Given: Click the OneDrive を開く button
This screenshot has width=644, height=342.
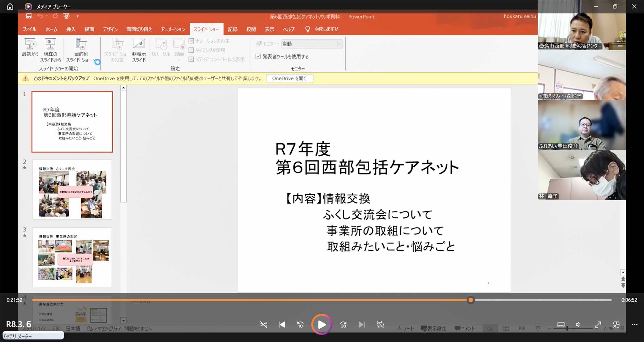Looking at the screenshot, I should 289,78.
